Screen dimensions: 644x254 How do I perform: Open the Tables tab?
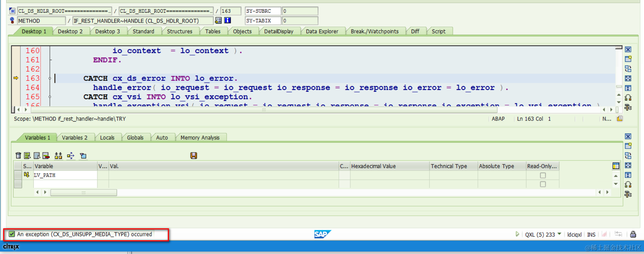click(213, 31)
